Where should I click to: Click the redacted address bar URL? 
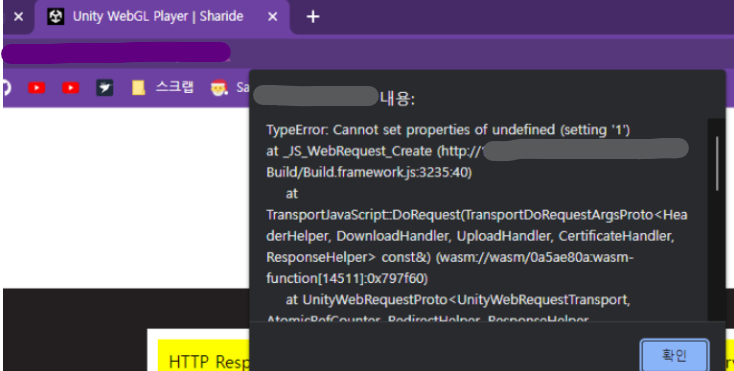[116, 52]
